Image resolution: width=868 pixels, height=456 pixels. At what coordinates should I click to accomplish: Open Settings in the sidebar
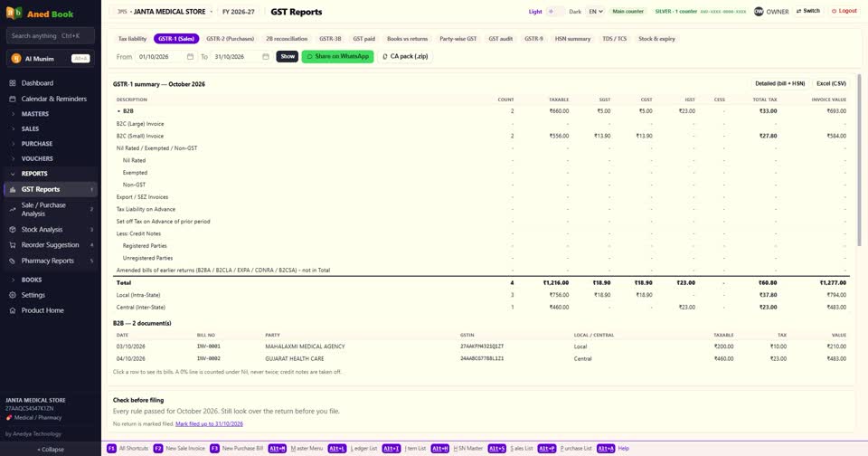(x=51, y=295)
